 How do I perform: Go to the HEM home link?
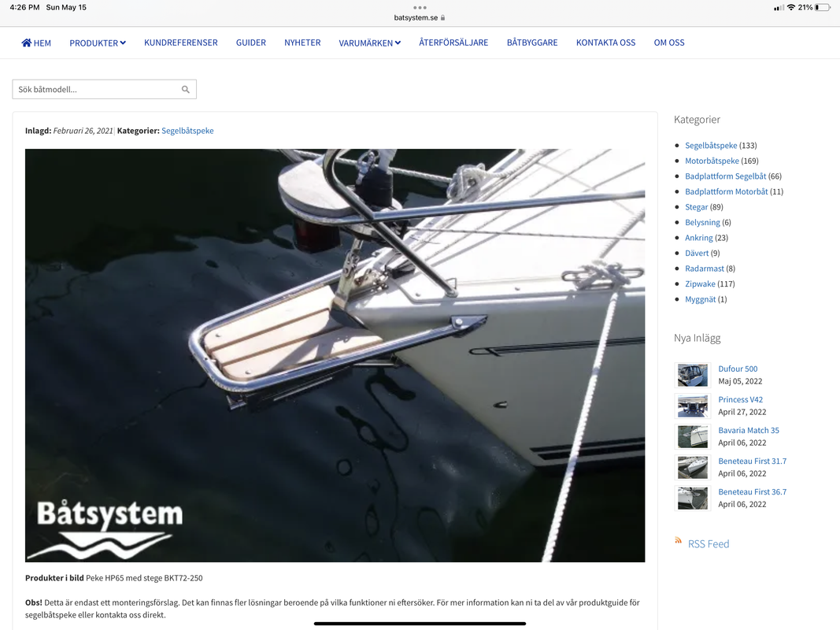[x=36, y=43]
